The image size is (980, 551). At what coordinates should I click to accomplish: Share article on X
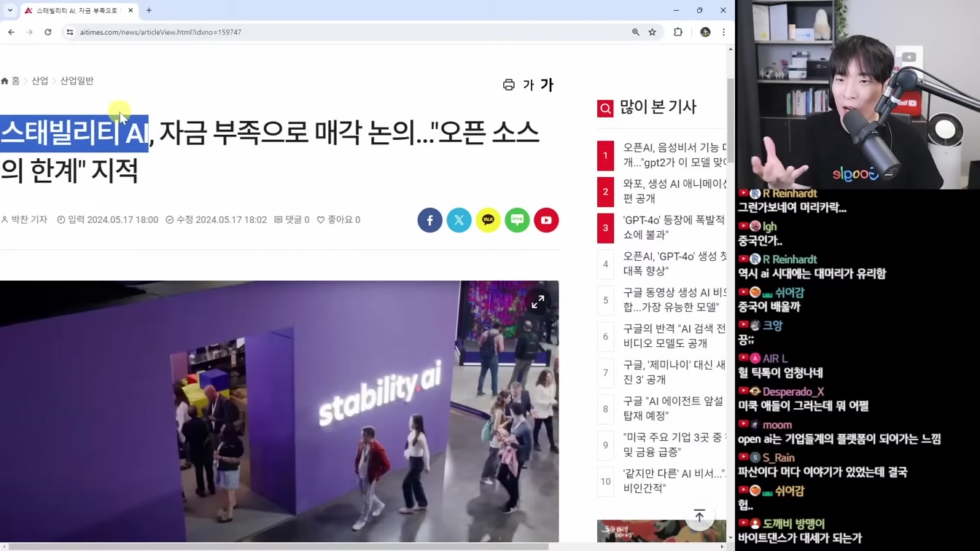tap(459, 220)
